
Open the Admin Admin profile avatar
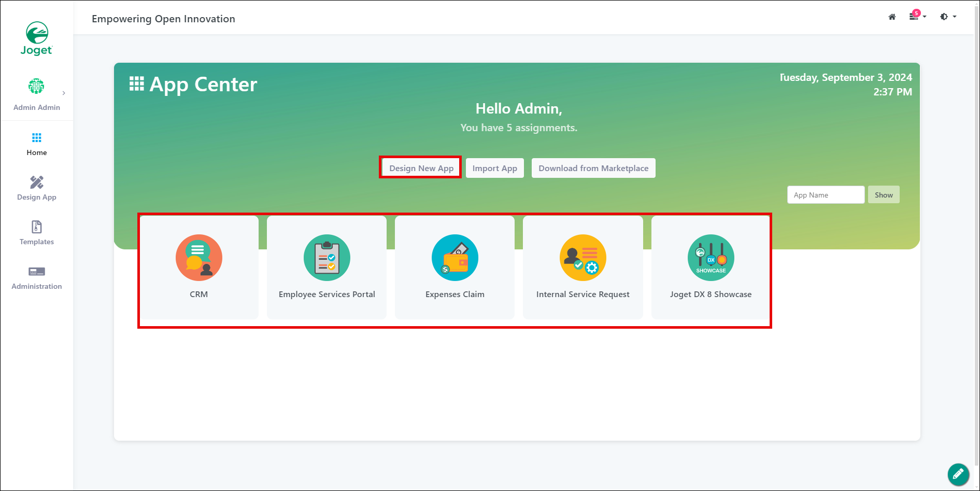pyautogui.click(x=36, y=86)
